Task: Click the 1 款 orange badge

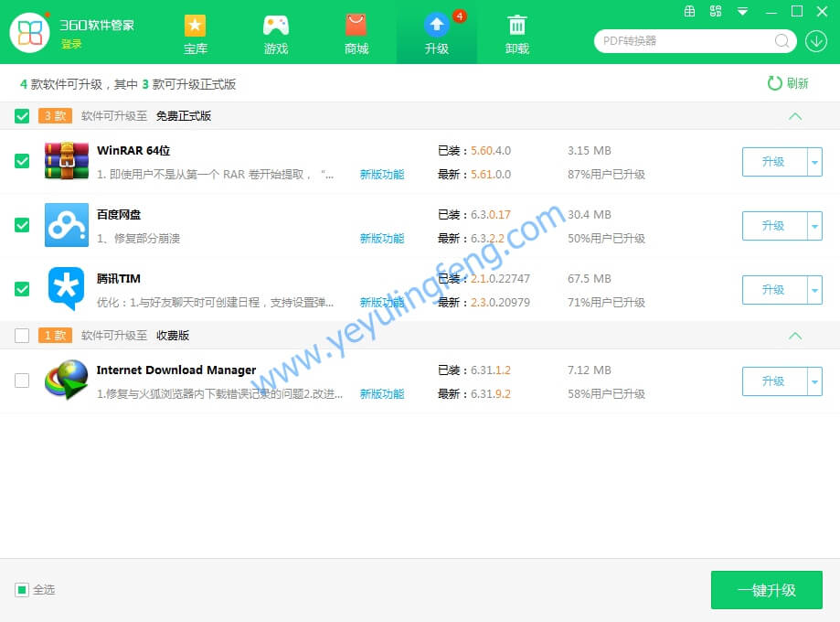Action: click(x=55, y=335)
